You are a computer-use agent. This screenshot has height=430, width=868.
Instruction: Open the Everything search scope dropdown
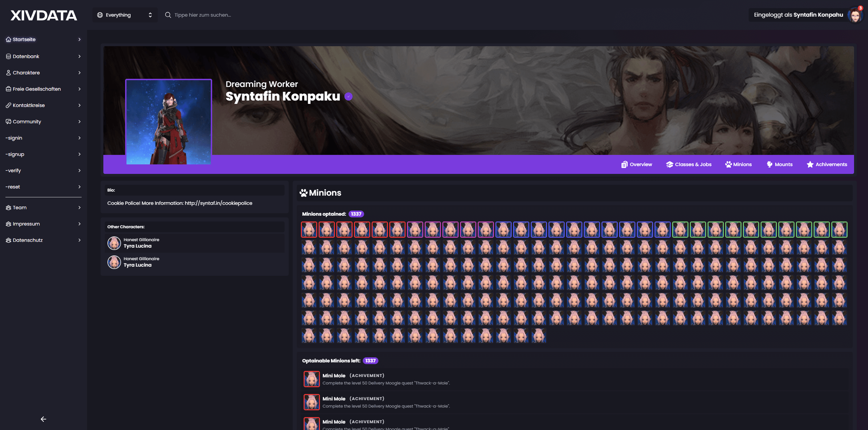click(125, 15)
